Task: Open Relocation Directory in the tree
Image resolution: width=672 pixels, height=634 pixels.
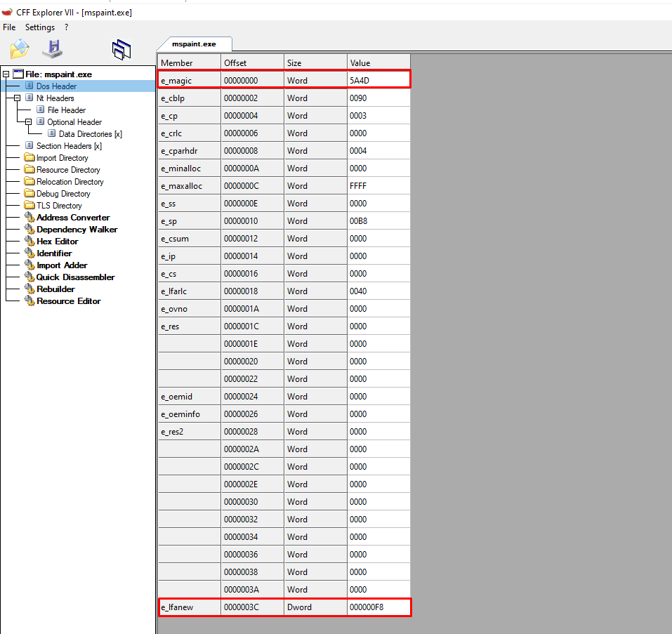Action: (x=70, y=182)
